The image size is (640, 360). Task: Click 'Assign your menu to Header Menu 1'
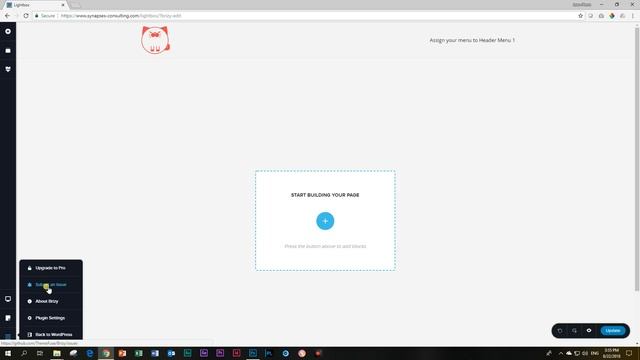tap(472, 40)
